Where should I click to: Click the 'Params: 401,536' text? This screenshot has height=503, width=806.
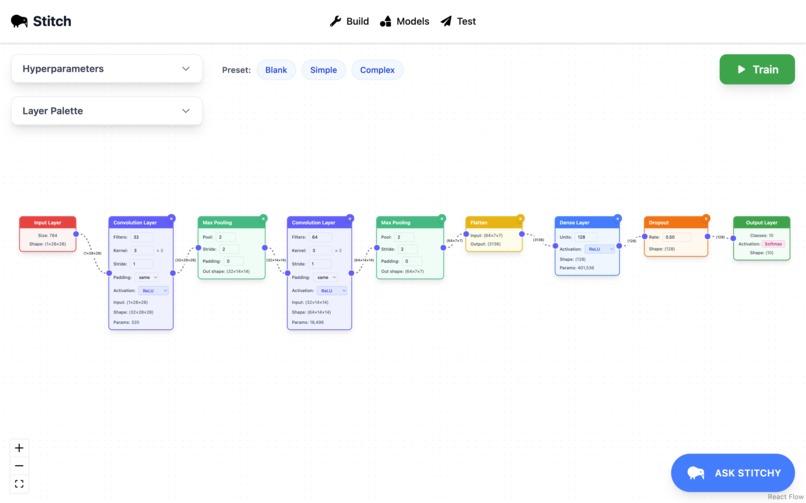(577, 268)
